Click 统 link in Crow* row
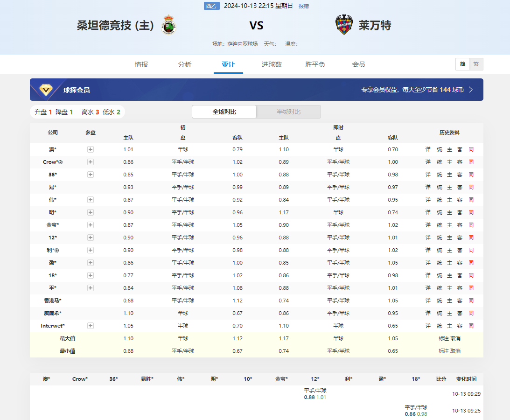This screenshot has height=420, width=510. [440, 162]
